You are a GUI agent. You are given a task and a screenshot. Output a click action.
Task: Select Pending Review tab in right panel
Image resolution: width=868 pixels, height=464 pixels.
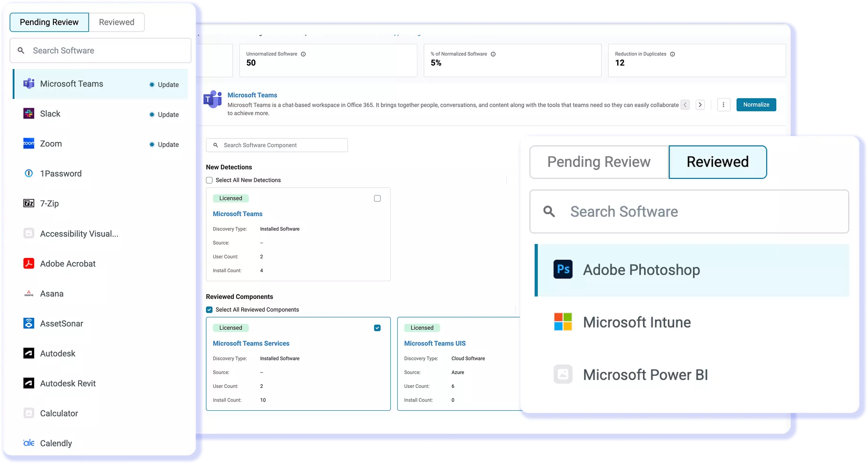(599, 162)
